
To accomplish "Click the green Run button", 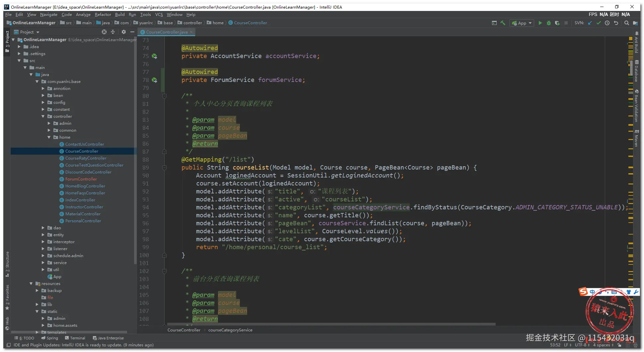I will click(x=540, y=23).
